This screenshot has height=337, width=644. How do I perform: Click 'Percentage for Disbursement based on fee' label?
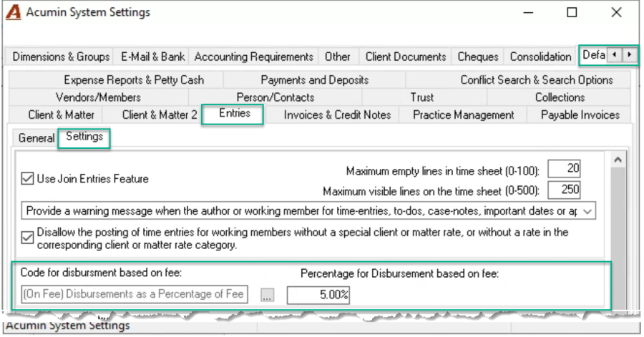point(399,273)
